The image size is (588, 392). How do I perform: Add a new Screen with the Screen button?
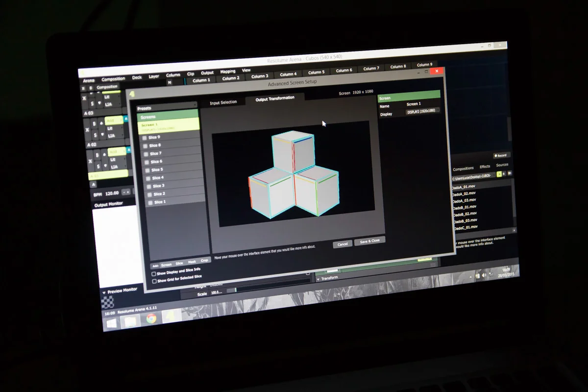[x=166, y=265]
